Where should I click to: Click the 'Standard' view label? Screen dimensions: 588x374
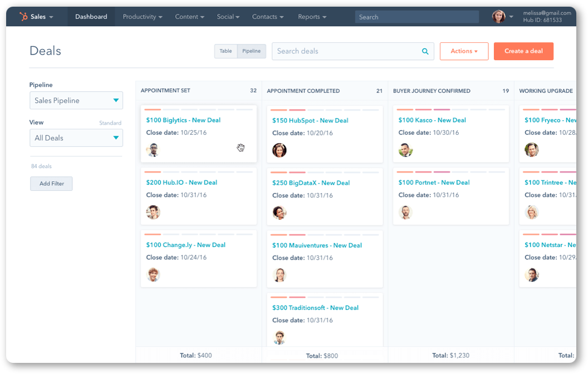(x=110, y=123)
